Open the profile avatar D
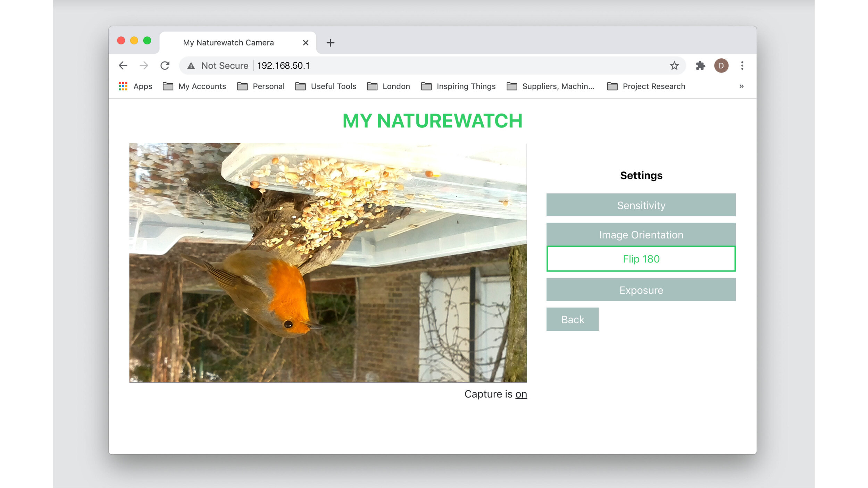 tap(721, 66)
